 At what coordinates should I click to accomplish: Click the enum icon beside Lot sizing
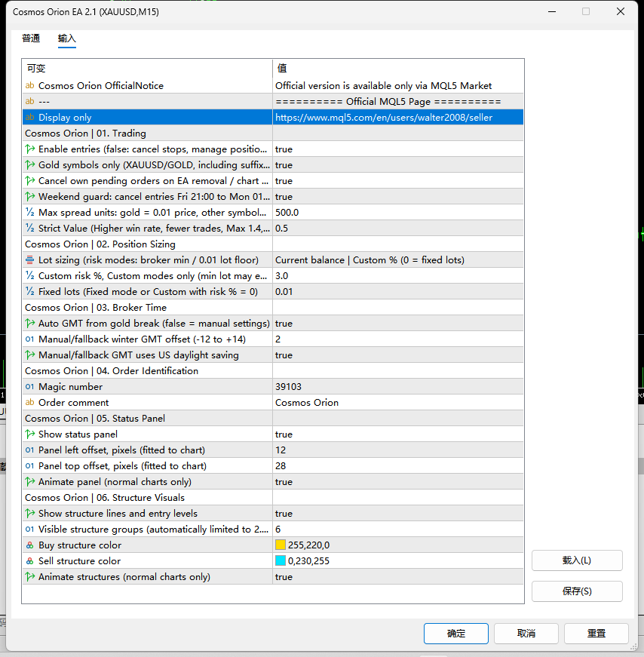29,260
